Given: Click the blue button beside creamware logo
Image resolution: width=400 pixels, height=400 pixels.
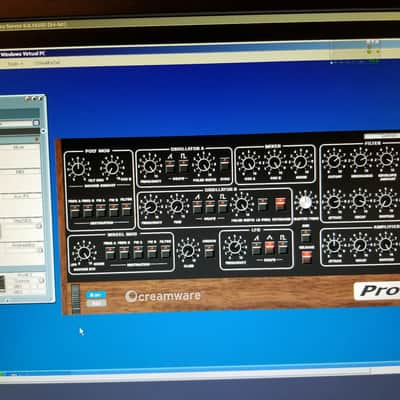Looking at the screenshot, I should [96, 295].
